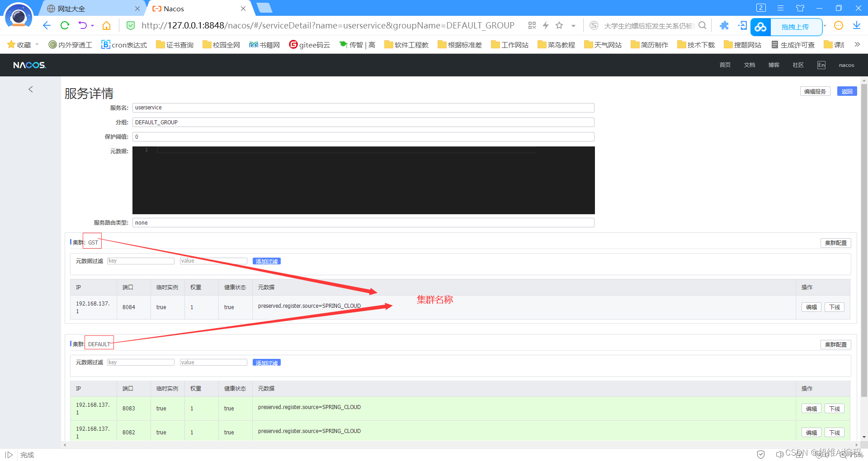The image size is (868, 461).
Task: Click the login arrow icon beside extensions
Action: [x=742, y=25]
